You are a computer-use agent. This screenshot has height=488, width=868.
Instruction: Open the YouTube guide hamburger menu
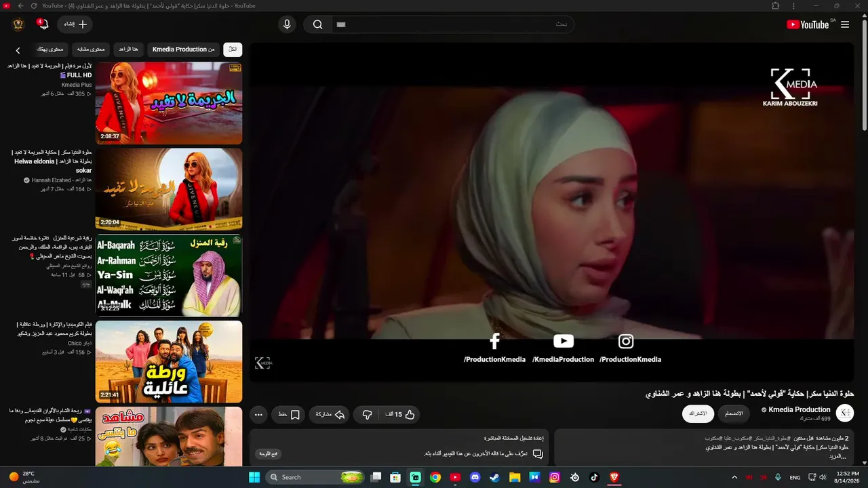(x=845, y=24)
